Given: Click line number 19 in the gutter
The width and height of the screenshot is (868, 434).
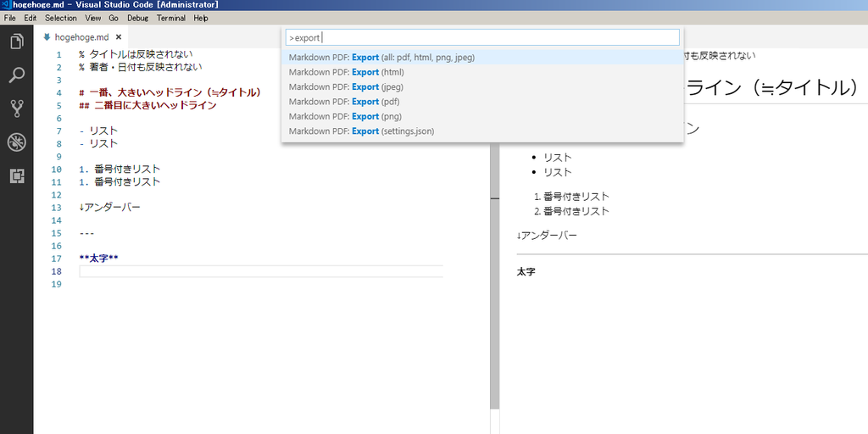Looking at the screenshot, I should point(56,283).
